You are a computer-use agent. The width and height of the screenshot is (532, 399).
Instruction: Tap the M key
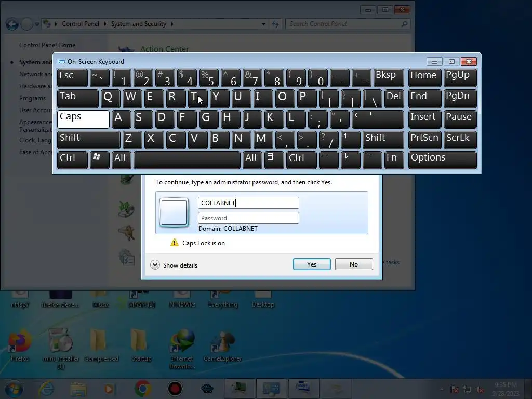pyautogui.click(x=263, y=140)
